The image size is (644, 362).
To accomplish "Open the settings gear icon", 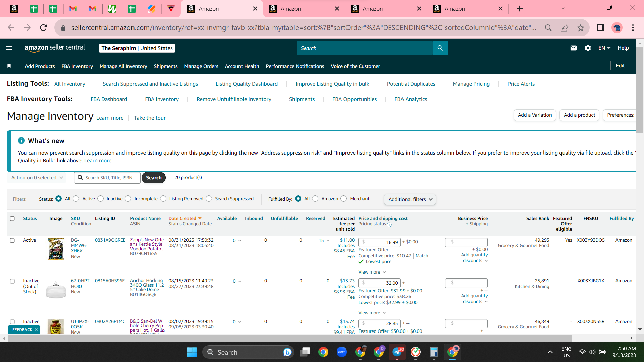I will (x=588, y=48).
